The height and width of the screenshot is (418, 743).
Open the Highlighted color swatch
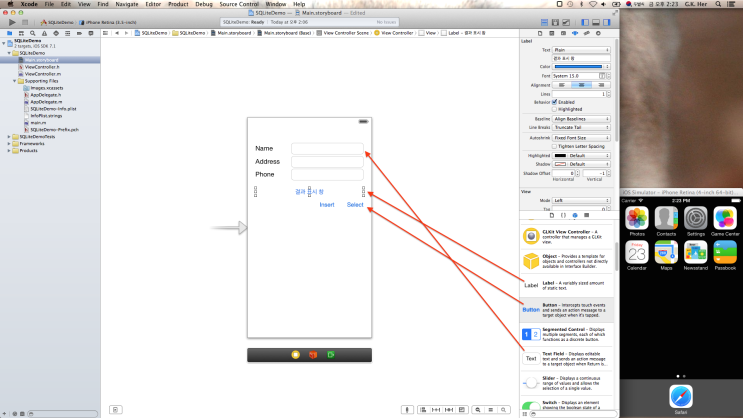pos(560,155)
